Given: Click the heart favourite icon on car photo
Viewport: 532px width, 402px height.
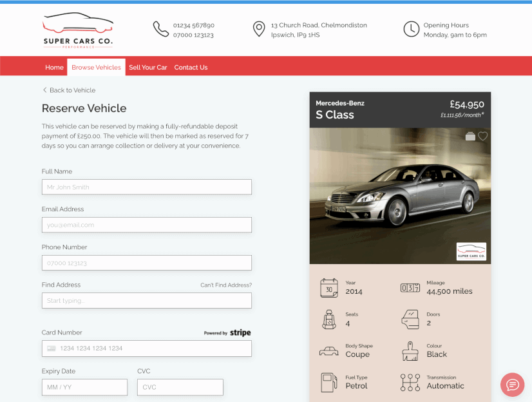Looking at the screenshot, I should pos(483,136).
